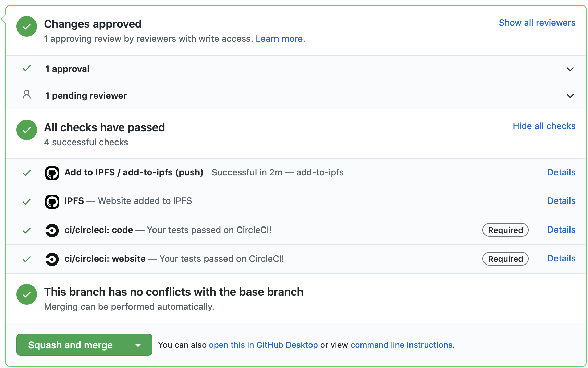Image resolution: width=588 pixels, height=368 pixels.
Task: Open Details for ci/circleci: website
Action: (561, 258)
